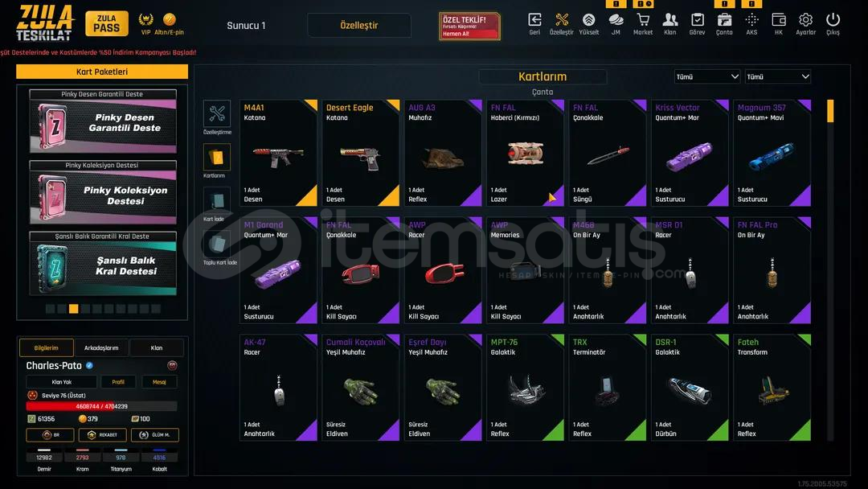This screenshot has height=489, width=868.
Task: Select the Kart İade sidebar icon
Action: (216, 200)
